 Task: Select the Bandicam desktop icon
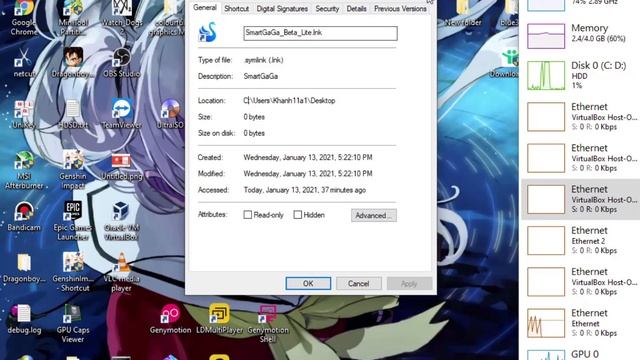click(24, 216)
